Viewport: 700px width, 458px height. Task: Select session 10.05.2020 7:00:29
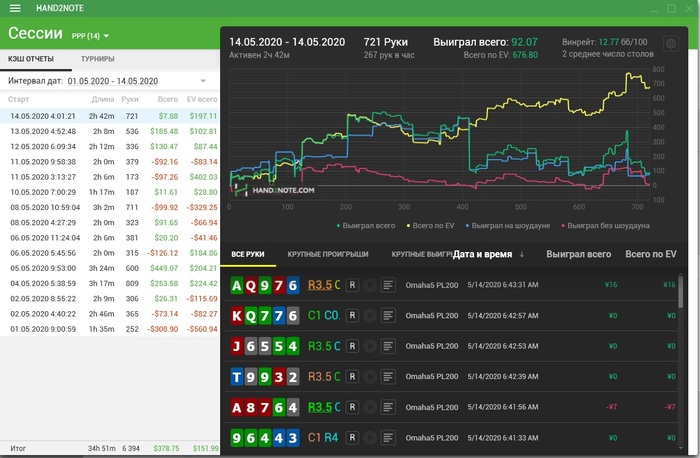coord(109,192)
